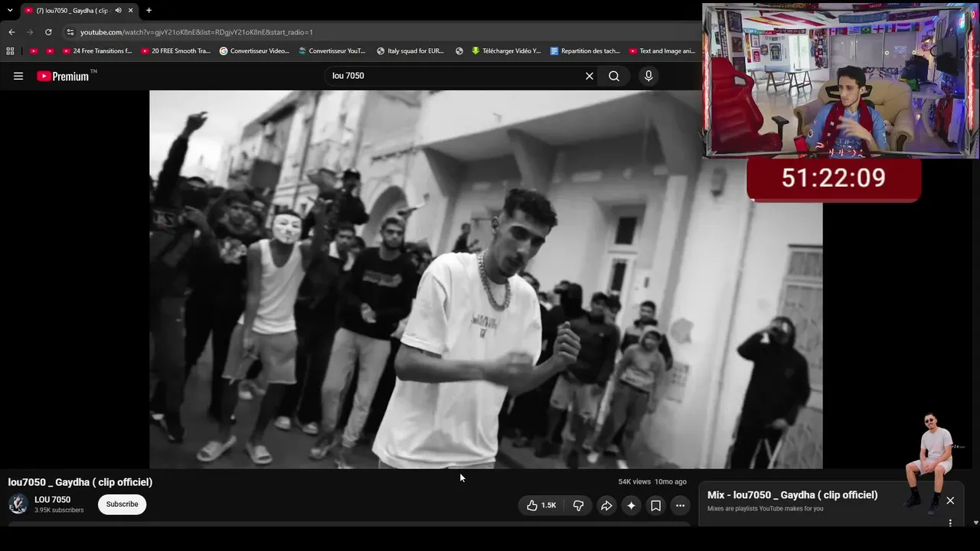980x551 pixels.
Task: Open the sparkle Ask button
Action: 631,505
